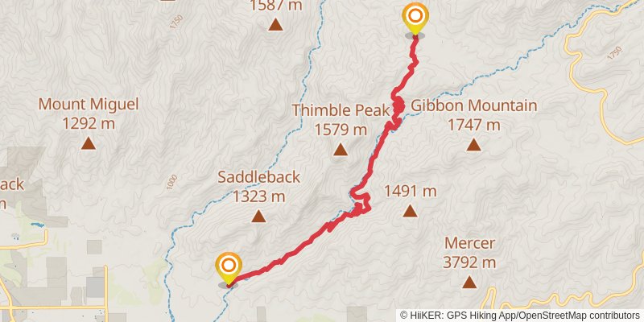Click the red trail route switchbacks near Thimble Peak
The height and width of the screenshot is (322, 644).
[x=397, y=106]
